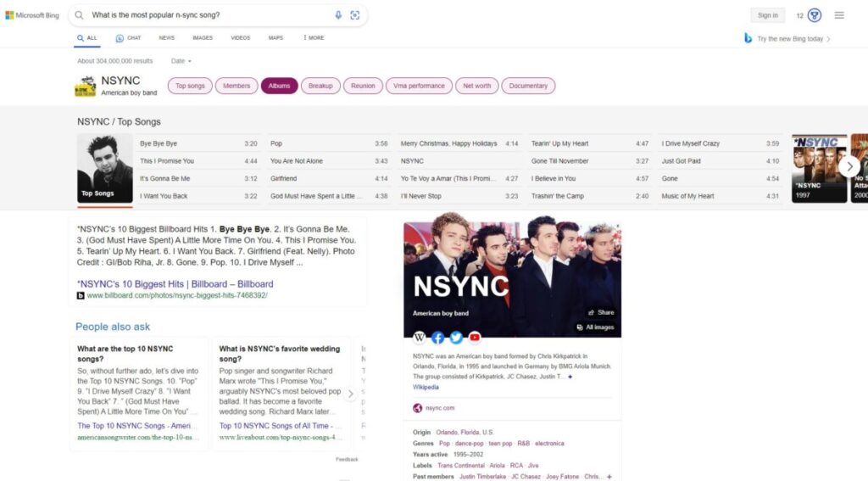Open Top 10 NSYNC Songs of All Time link
The width and height of the screenshot is (868, 481).
pyautogui.click(x=280, y=426)
